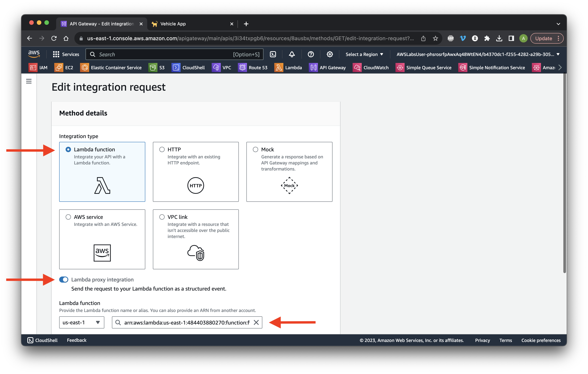Click the Lambda function ARN input
Screen dimensions: 588x374
(x=187, y=322)
